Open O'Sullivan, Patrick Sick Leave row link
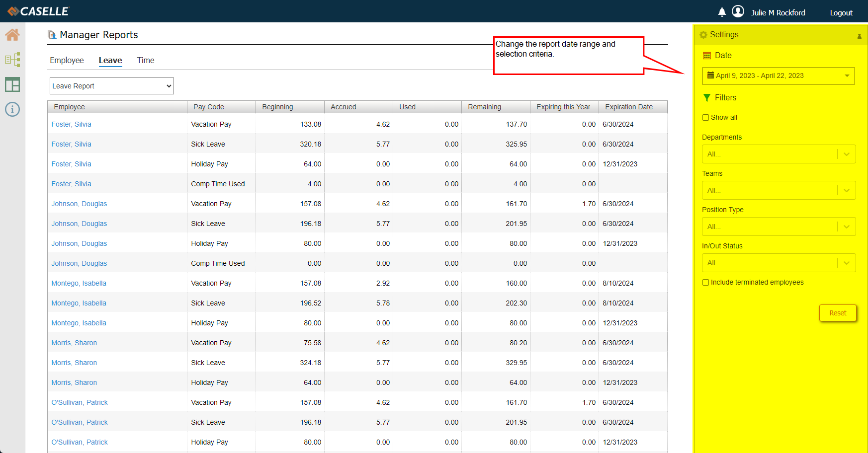This screenshot has width=868, height=453. [x=80, y=422]
